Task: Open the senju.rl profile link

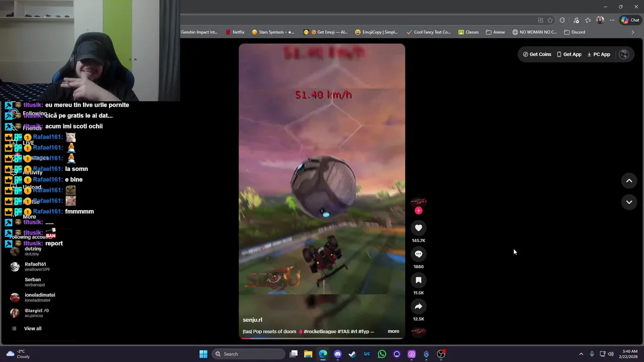Action: point(252,320)
